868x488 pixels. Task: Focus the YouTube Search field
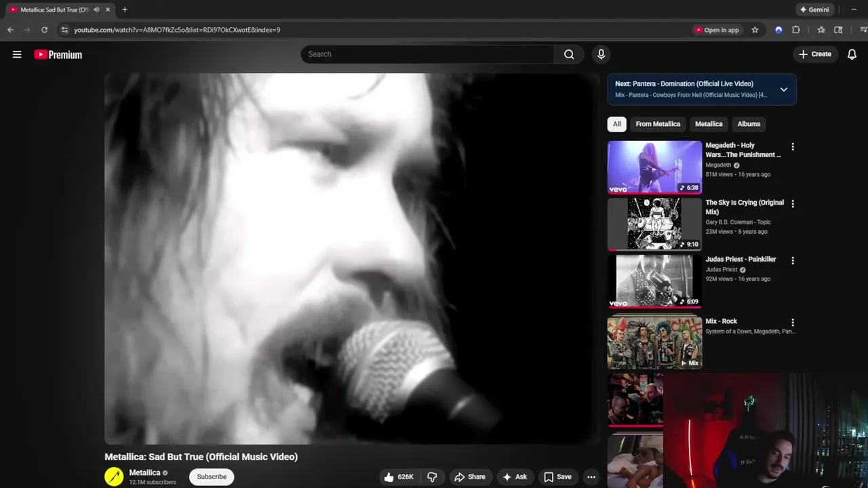[x=428, y=54]
